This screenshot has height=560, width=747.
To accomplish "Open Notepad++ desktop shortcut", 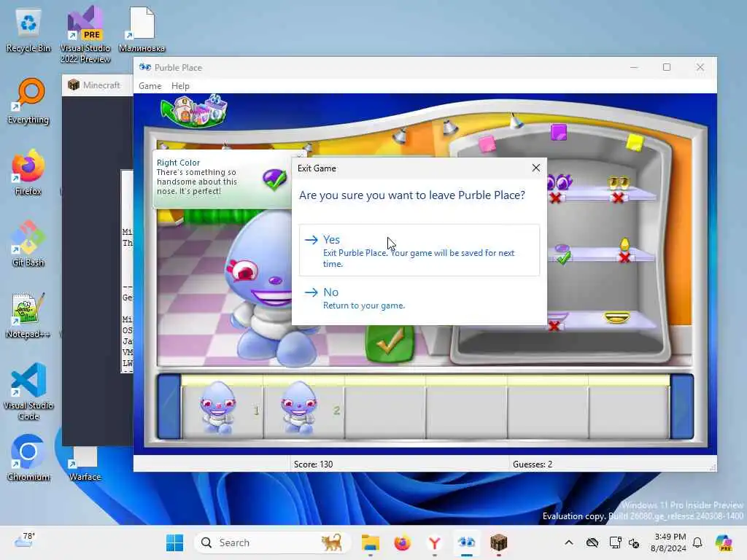I will [x=28, y=315].
